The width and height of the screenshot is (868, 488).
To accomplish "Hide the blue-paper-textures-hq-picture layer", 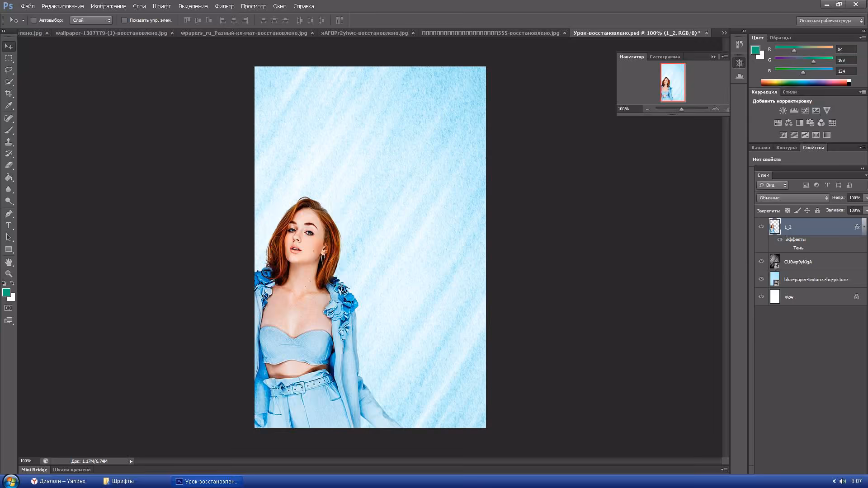I will pos(761,279).
